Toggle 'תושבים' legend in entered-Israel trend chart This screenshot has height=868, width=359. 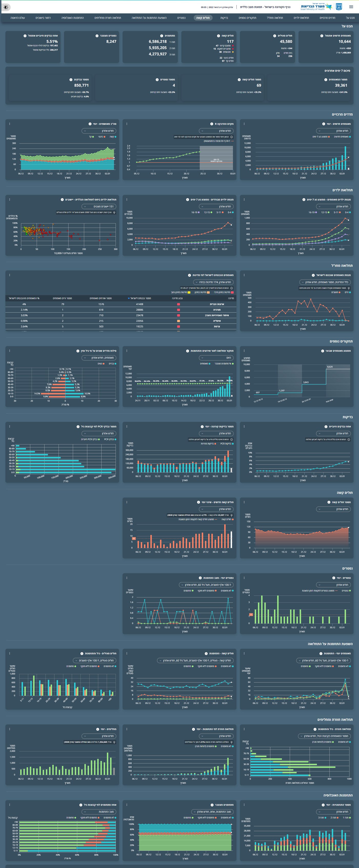click(336, 292)
